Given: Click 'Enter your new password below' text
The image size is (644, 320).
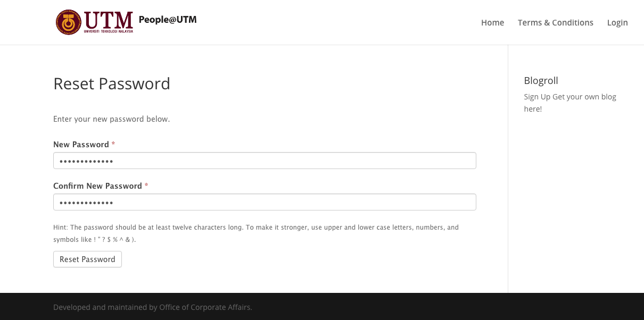Looking at the screenshot, I should [111, 119].
